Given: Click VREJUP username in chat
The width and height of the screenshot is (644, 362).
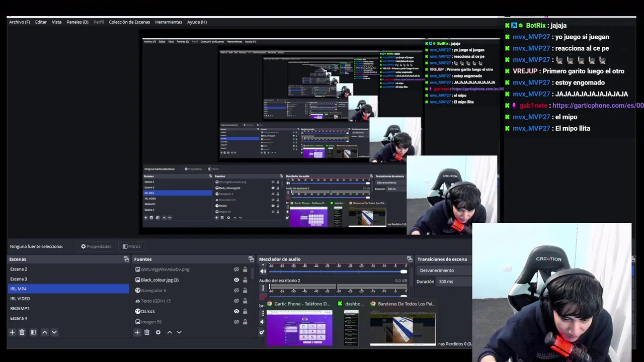Looking at the screenshot, I should [x=525, y=71].
